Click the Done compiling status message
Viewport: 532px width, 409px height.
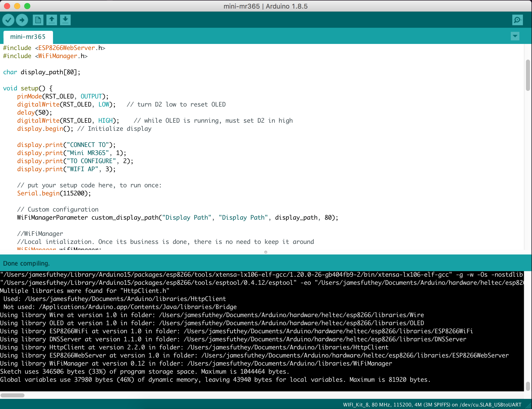pos(26,264)
